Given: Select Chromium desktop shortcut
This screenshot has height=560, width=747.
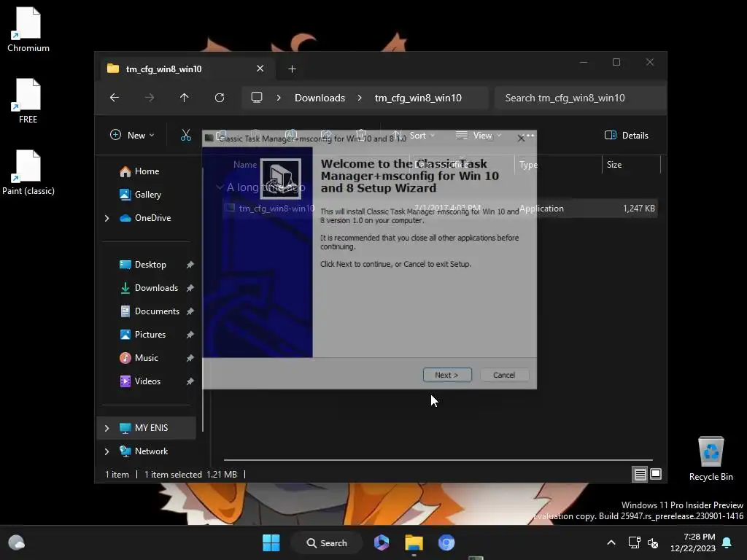Looking at the screenshot, I should click(x=28, y=29).
